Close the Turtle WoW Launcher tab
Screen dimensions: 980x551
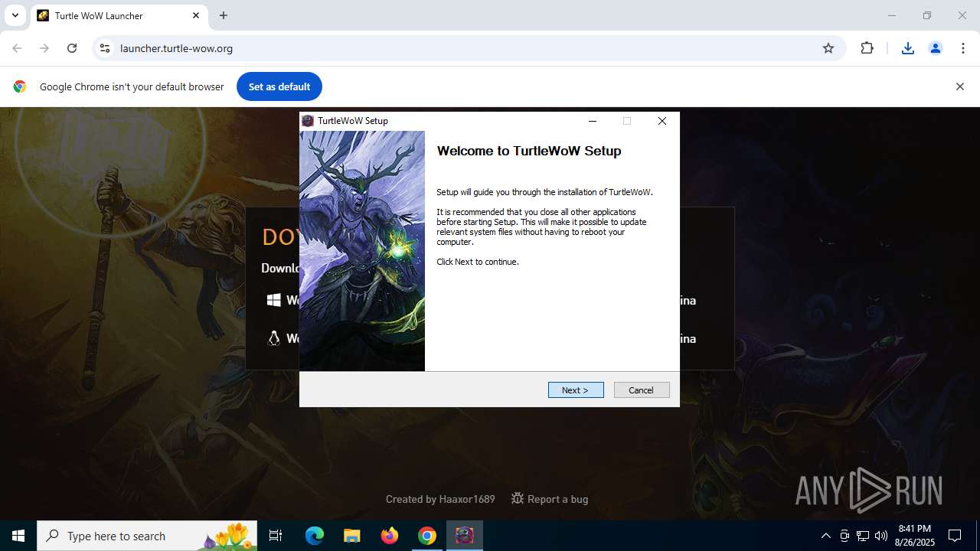pos(196,15)
